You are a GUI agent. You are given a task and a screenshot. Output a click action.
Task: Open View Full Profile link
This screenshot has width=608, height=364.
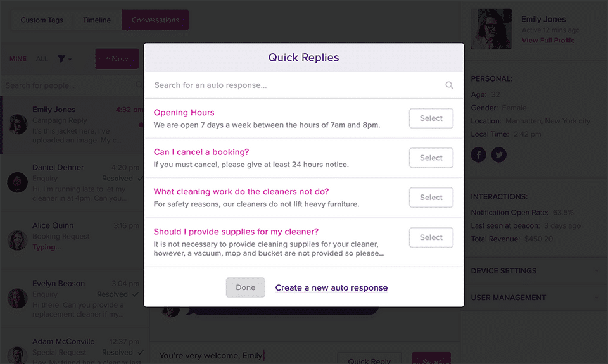(x=548, y=41)
